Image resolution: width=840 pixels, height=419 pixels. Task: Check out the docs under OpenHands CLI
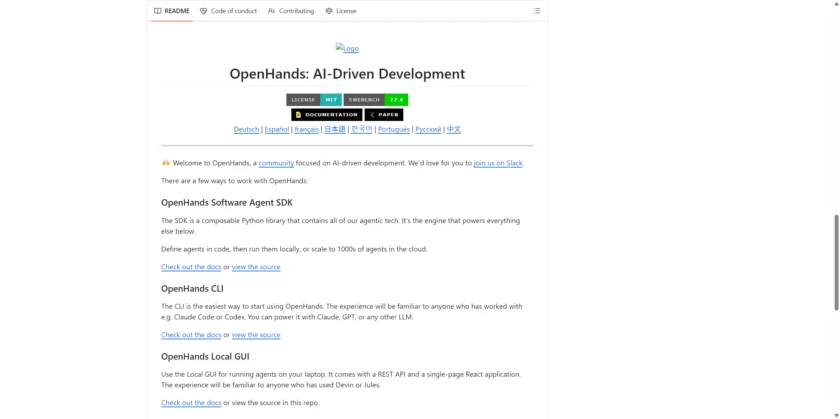pyautogui.click(x=191, y=335)
